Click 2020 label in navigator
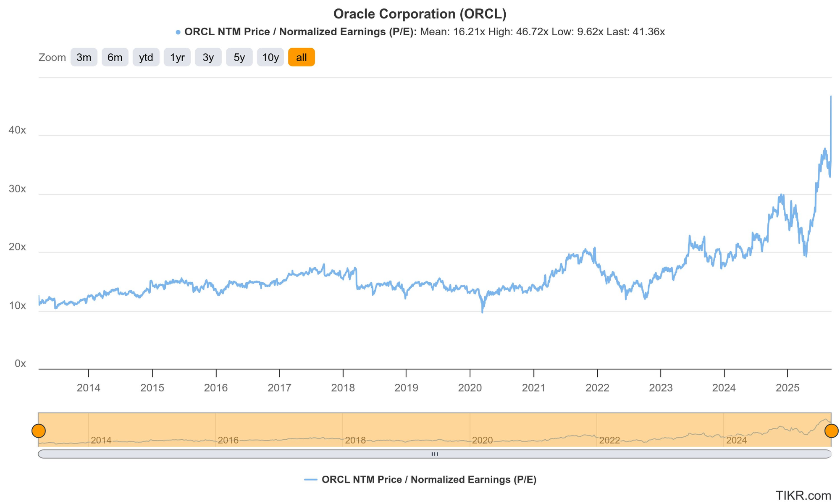 pyautogui.click(x=482, y=440)
